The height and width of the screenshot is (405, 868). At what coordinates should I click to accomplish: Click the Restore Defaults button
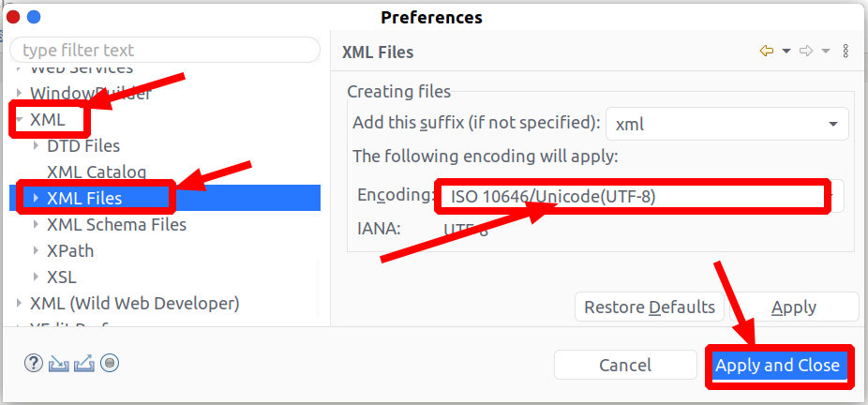[650, 307]
